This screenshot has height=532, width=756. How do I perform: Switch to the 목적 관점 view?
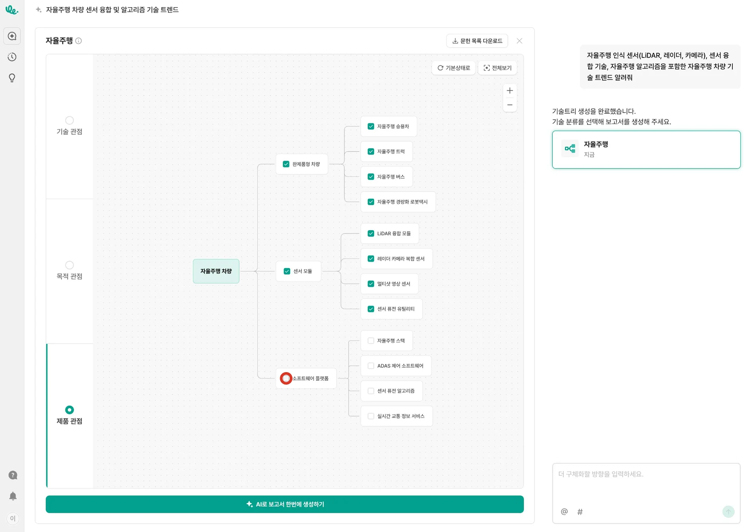pos(69,265)
